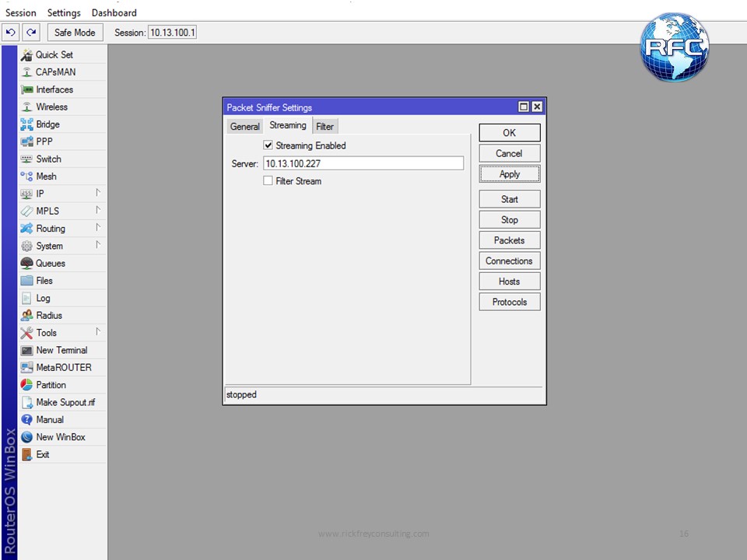Screen dimensions: 747x560
Task: Launch New WinBox icon
Action: [x=26, y=437]
